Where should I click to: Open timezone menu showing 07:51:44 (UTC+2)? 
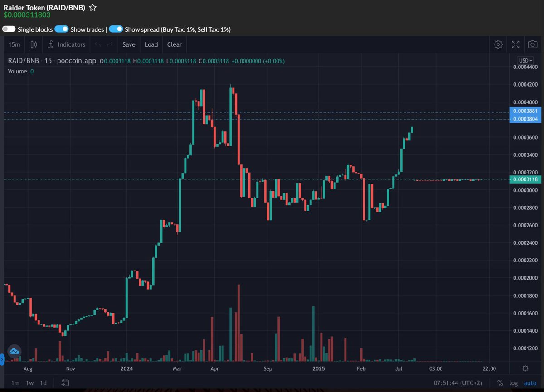coord(457,383)
